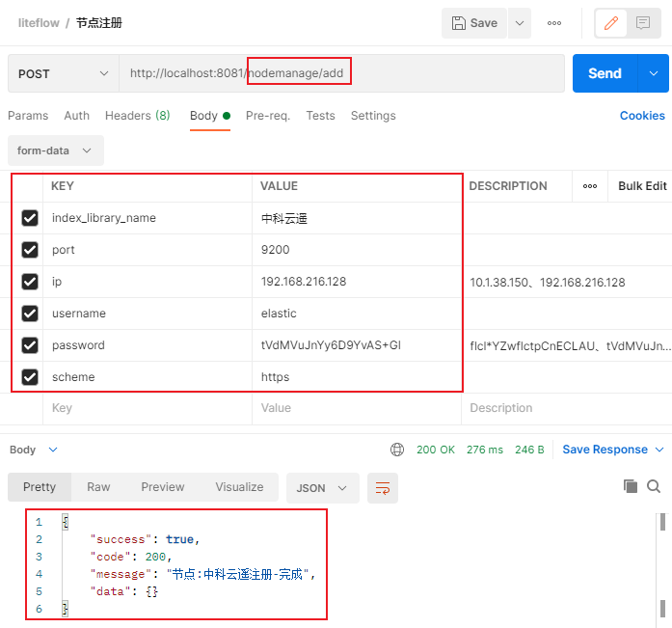Open the Cookies link
The width and height of the screenshot is (672, 628).
point(642,116)
